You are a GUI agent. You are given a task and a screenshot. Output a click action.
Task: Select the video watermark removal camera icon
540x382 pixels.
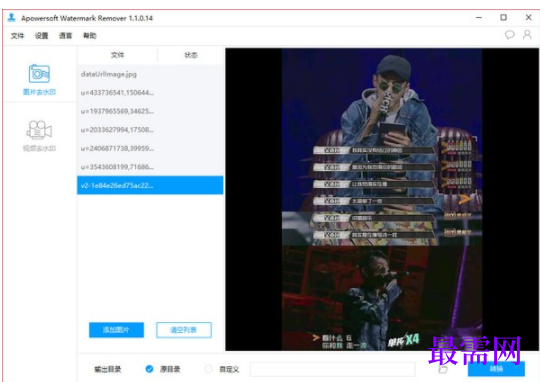click(x=39, y=130)
